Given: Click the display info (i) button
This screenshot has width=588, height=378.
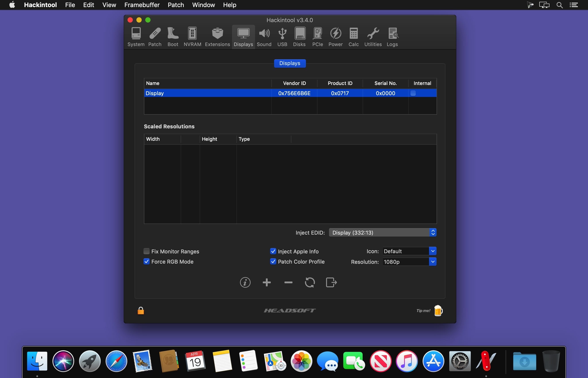Looking at the screenshot, I should [245, 282].
